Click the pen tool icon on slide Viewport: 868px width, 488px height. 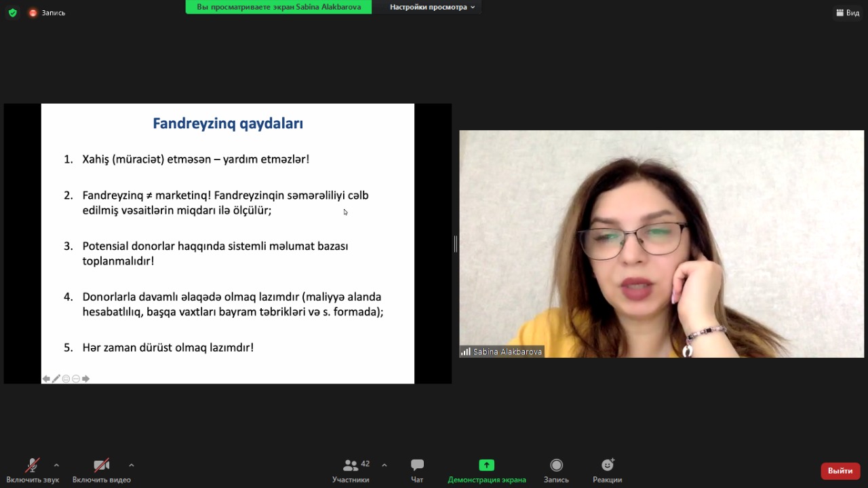point(56,379)
